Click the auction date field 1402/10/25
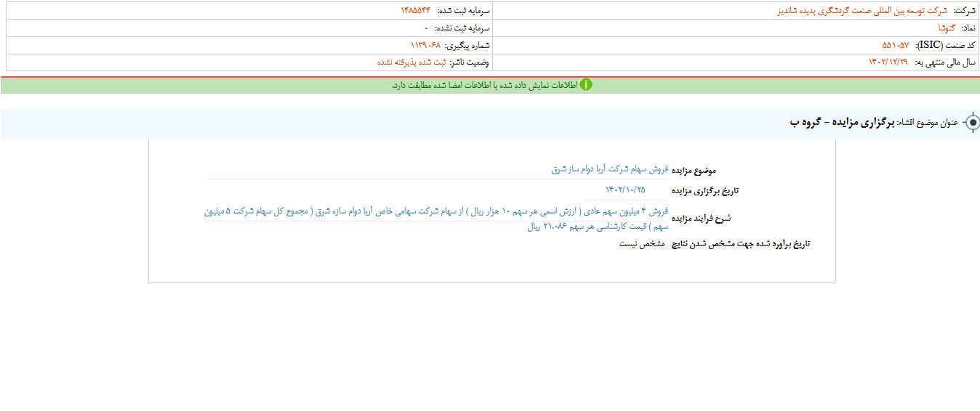 (624, 190)
